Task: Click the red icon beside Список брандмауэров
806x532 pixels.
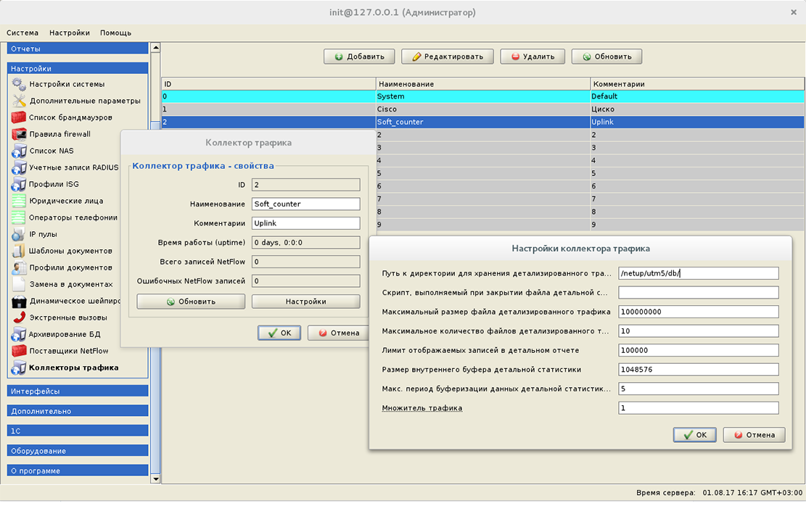Action: tap(19, 117)
